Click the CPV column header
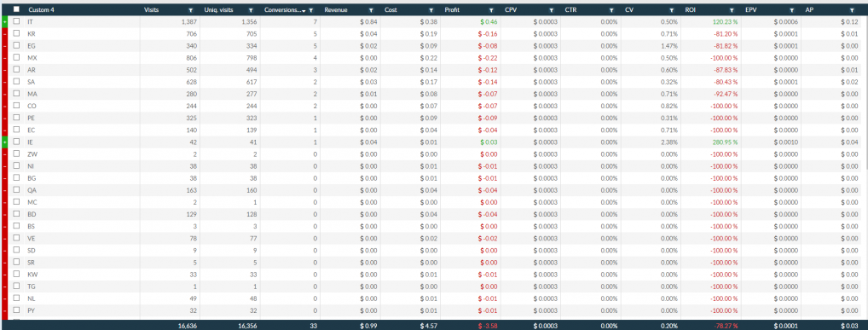 coord(511,10)
